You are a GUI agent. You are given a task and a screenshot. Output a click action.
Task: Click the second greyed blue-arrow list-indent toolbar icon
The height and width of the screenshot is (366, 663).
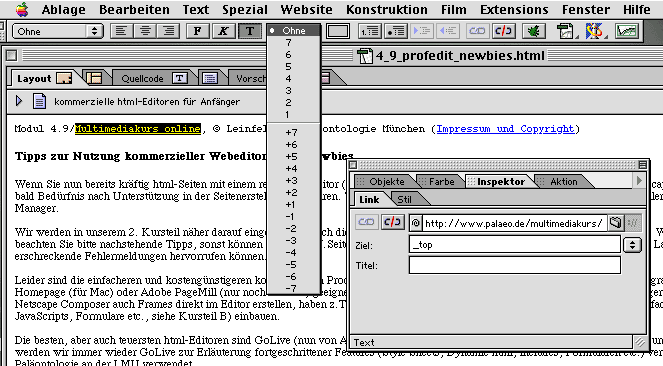[x=448, y=31]
